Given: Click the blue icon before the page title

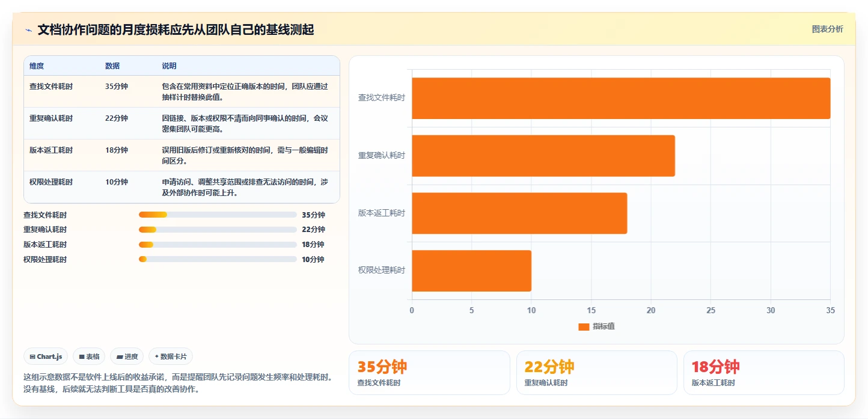Looking at the screenshot, I should [29, 30].
